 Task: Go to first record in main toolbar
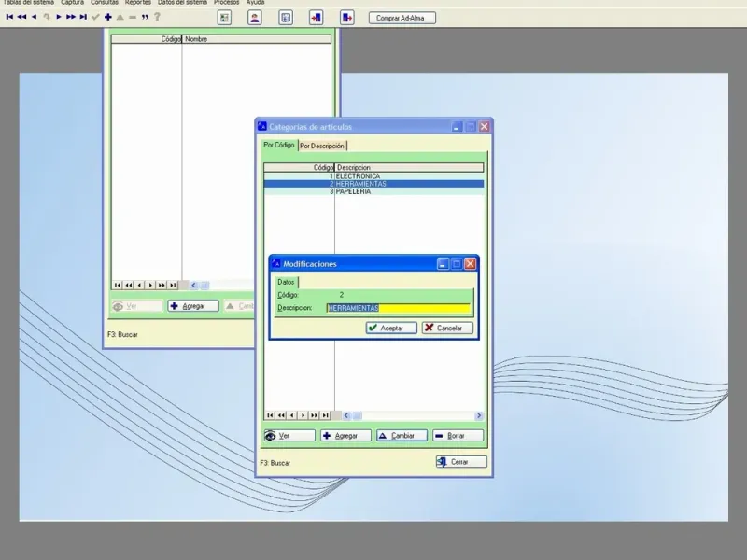9,17
